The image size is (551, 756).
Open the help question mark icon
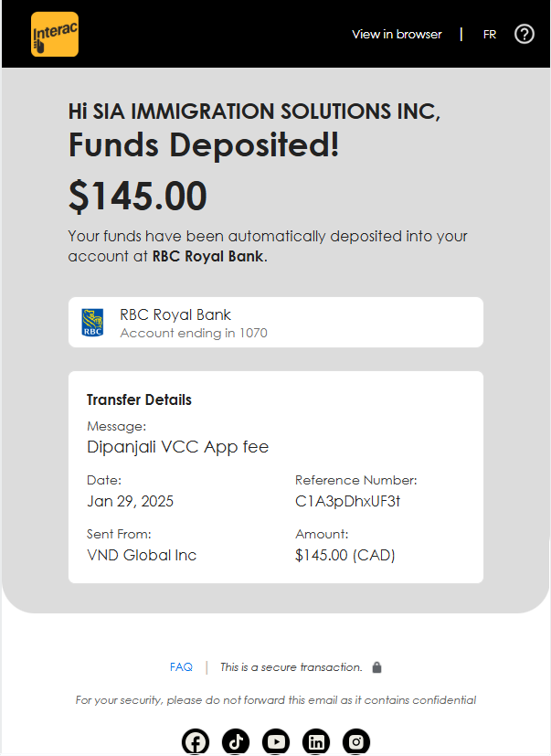point(524,34)
